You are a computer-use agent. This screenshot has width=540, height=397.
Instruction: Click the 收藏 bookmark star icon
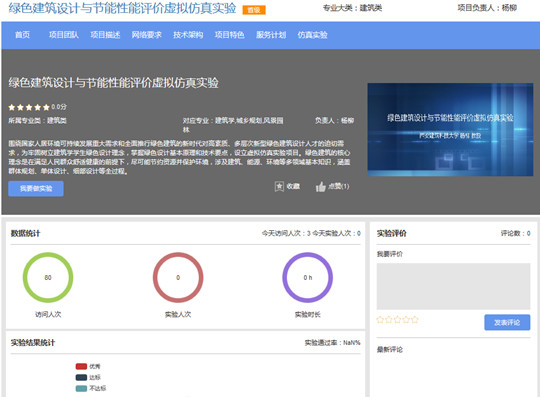point(279,187)
